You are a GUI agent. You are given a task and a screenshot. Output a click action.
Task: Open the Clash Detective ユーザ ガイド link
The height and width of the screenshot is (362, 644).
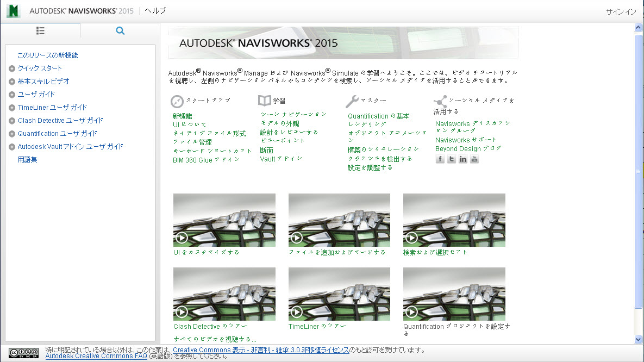coord(60,120)
